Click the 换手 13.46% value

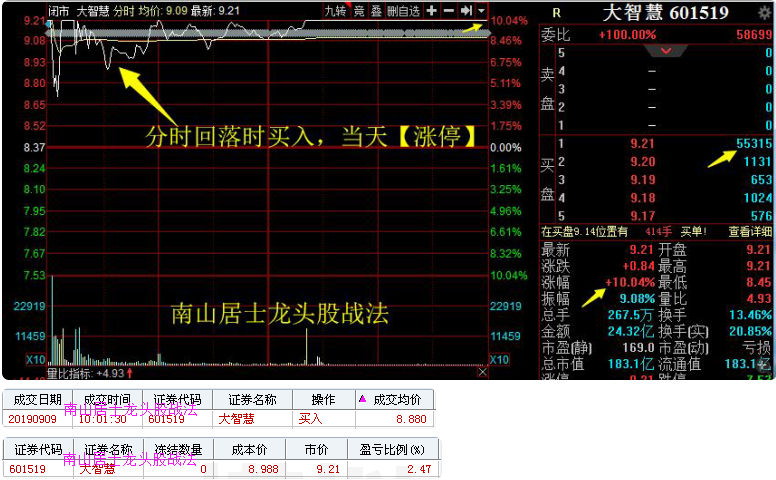click(750, 315)
